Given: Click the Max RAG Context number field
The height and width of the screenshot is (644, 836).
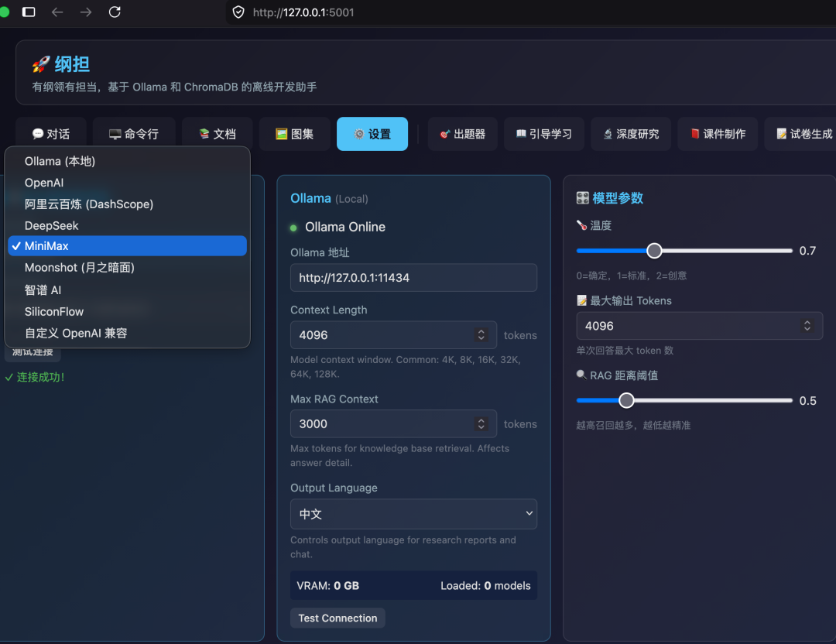Looking at the screenshot, I should 393,424.
